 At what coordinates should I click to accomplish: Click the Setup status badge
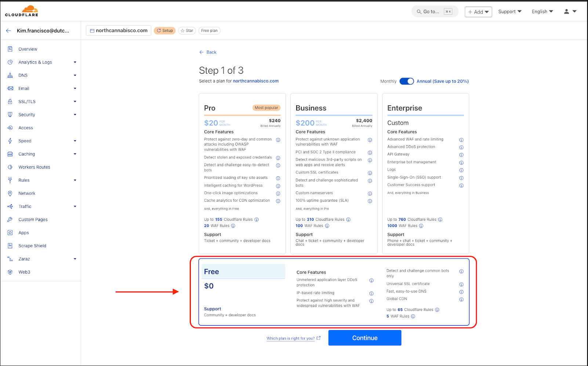click(x=165, y=31)
